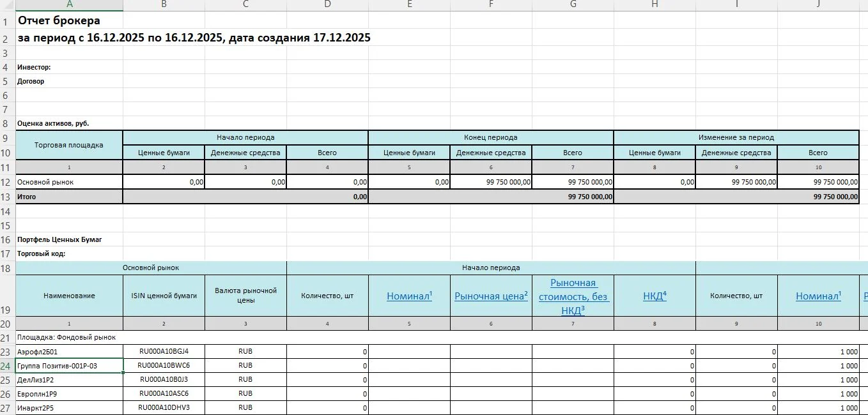The width and height of the screenshot is (868, 415).
Task: Select the 'Портфель Ценных Бумаг' cell
Action: coord(69,239)
